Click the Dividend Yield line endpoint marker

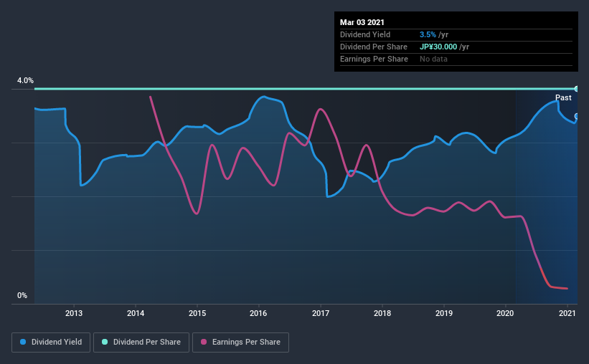coord(576,116)
